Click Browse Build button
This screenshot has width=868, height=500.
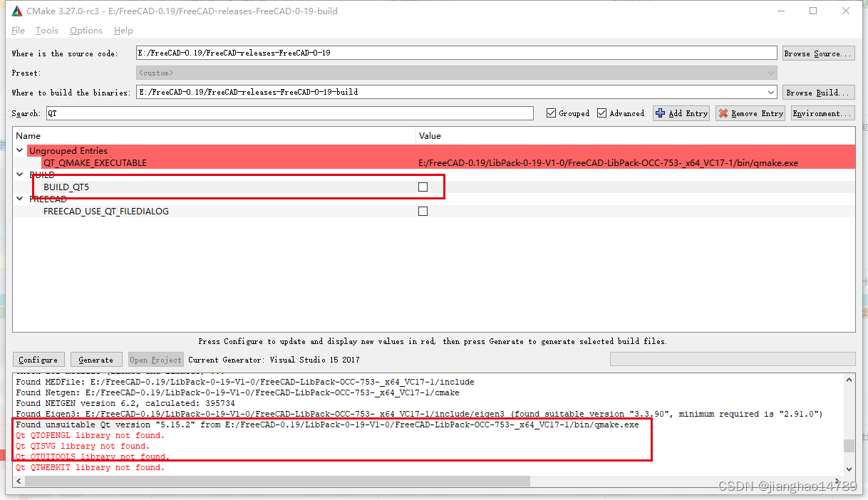click(x=818, y=93)
